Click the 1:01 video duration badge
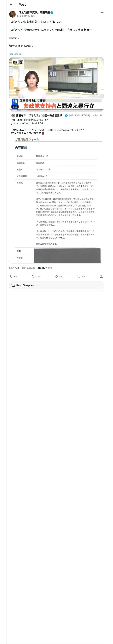Screen dimensions: 113x644 [15, 107]
